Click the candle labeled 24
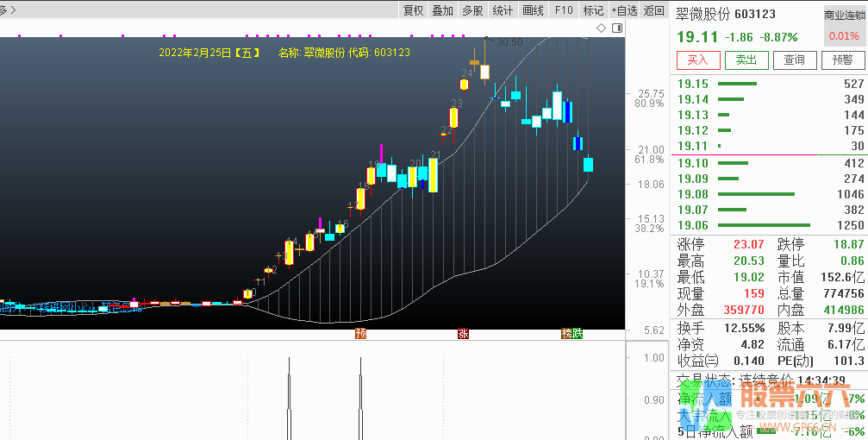This screenshot has height=440, width=868. [x=464, y=85]
